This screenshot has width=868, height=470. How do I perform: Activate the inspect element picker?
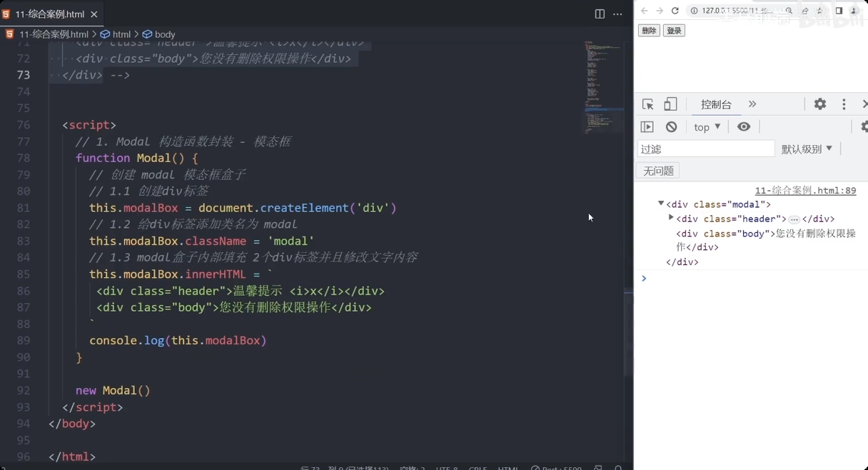(647, 104)
